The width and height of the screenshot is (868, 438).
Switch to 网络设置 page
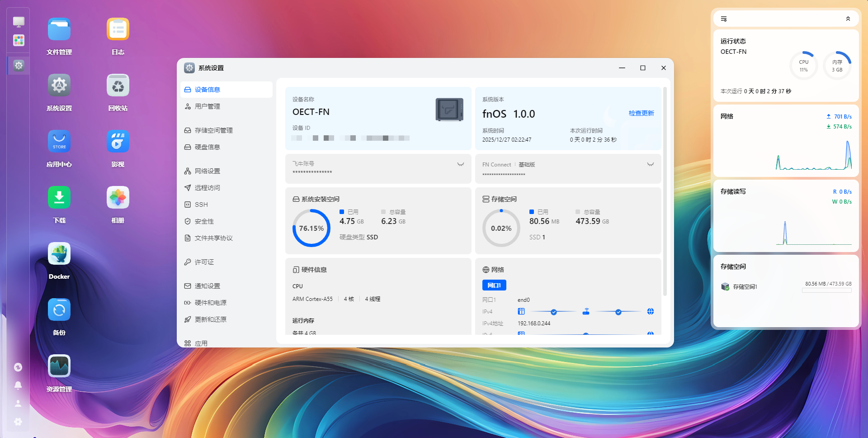(x=226, y=171)
